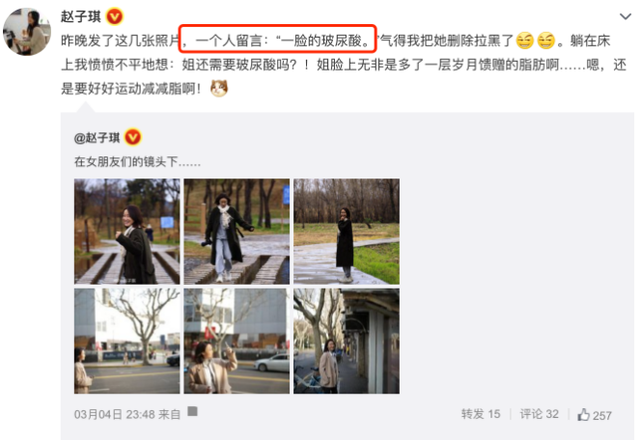Viewport: 640px width, 440px height.
Task: Click 赵子琪's profile avatar photo
Action: 27,31
